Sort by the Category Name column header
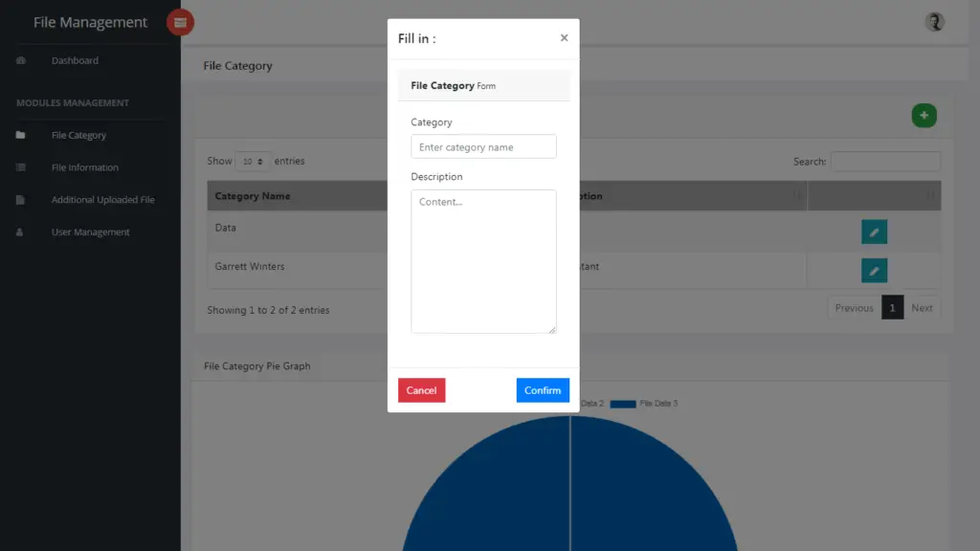This screenshot has height=551, width=980. 253,196
